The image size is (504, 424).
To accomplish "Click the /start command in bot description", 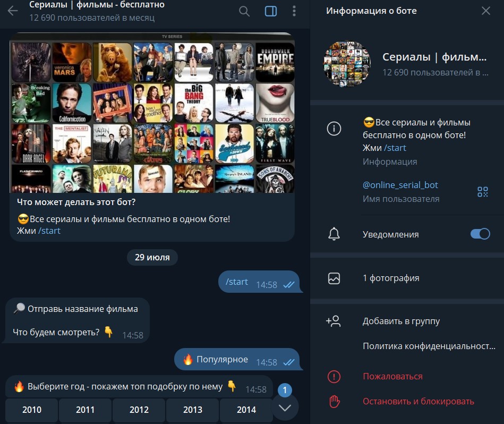I will (x=49, y=231).
